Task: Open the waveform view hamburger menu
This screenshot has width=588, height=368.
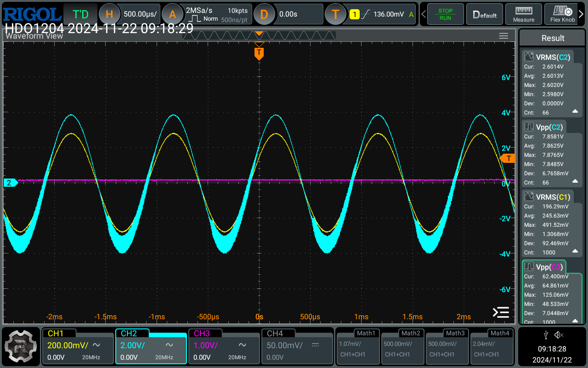Action: pyautogui.click(x=503, y=36)
